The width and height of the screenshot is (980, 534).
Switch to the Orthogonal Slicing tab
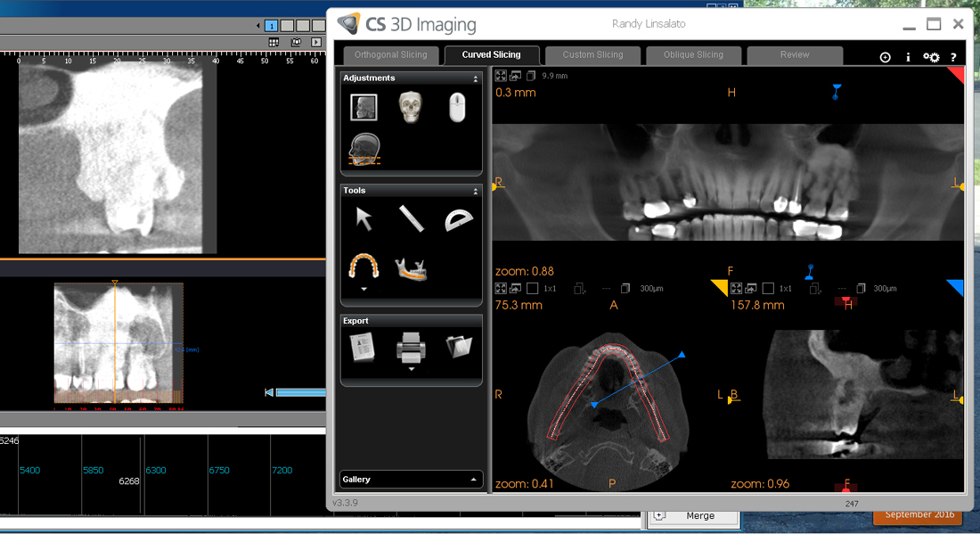391,54
